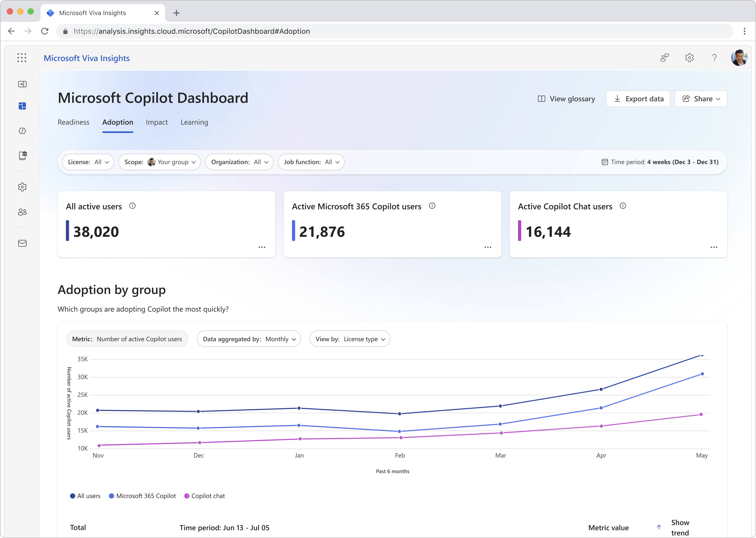756x538 pixels.
Task: Select the Microsoft Viva Insights browser tab
Action: click(103, 13)
